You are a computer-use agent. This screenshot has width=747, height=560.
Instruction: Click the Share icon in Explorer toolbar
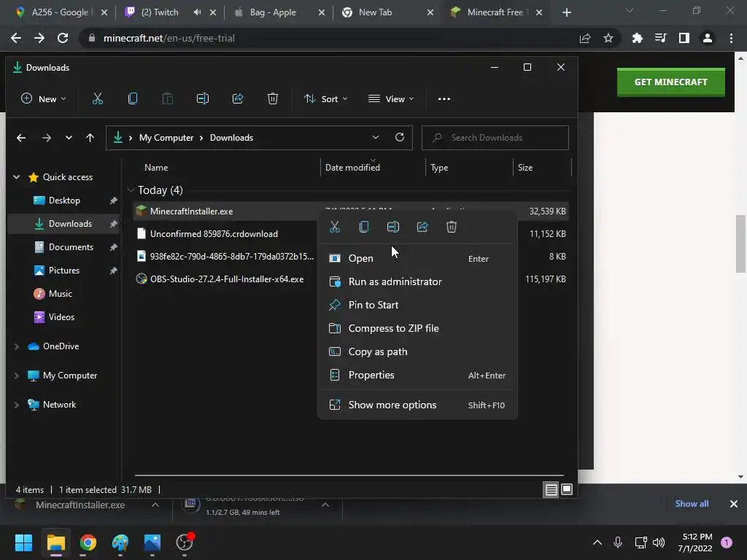237,98
